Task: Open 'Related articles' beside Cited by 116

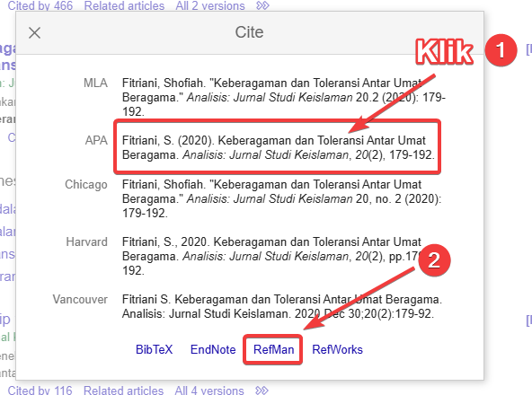Action: pos(123,391)
